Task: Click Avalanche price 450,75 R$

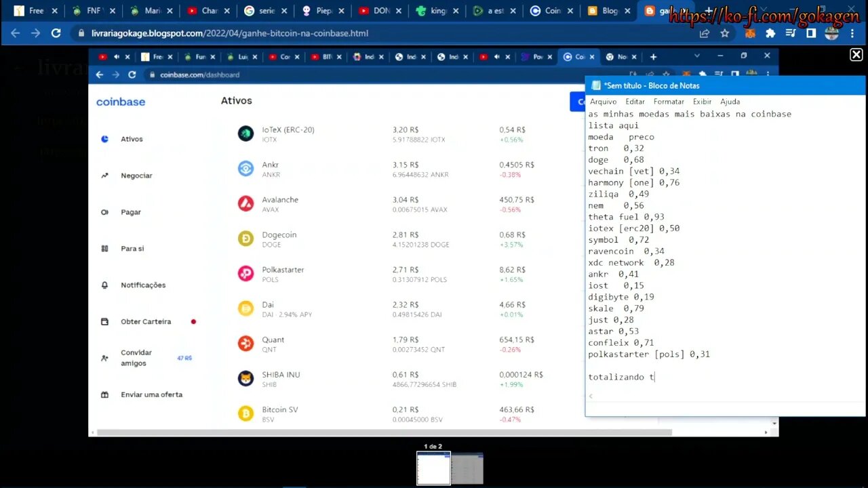Action: pyautogui.click(x=517, y=200)
